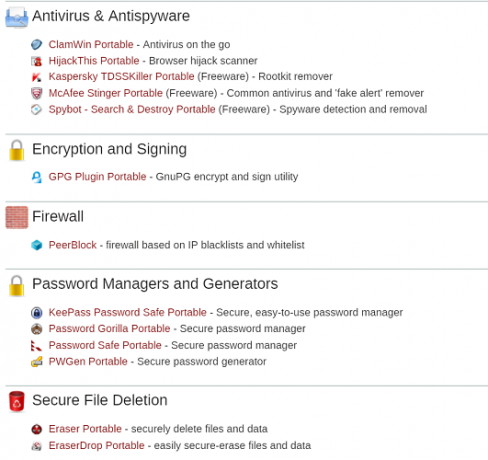The height and width of the screenshot is (460, 488).
Task: Click the Kaspersky TDSSKiller red K icon
Action: click(37, 77)
